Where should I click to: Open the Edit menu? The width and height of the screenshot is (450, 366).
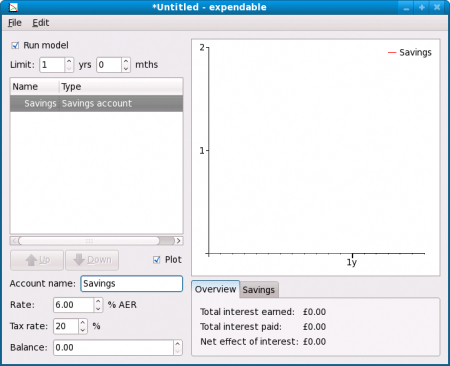pyautogui.click(x=40, y=23)
